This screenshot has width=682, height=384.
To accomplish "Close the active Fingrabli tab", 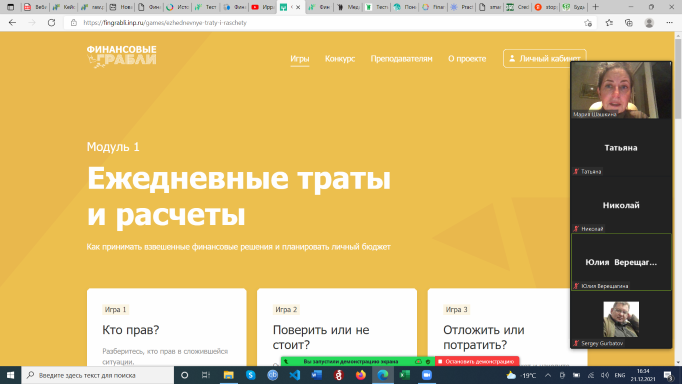I will (x=298, y=7).
